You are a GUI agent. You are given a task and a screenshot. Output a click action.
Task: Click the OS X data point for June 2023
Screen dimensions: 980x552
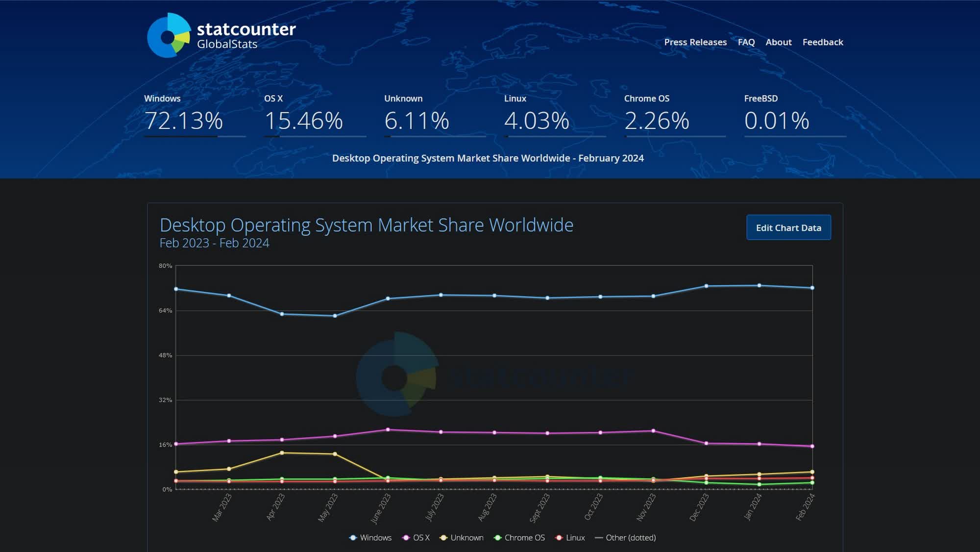(388, 429)
